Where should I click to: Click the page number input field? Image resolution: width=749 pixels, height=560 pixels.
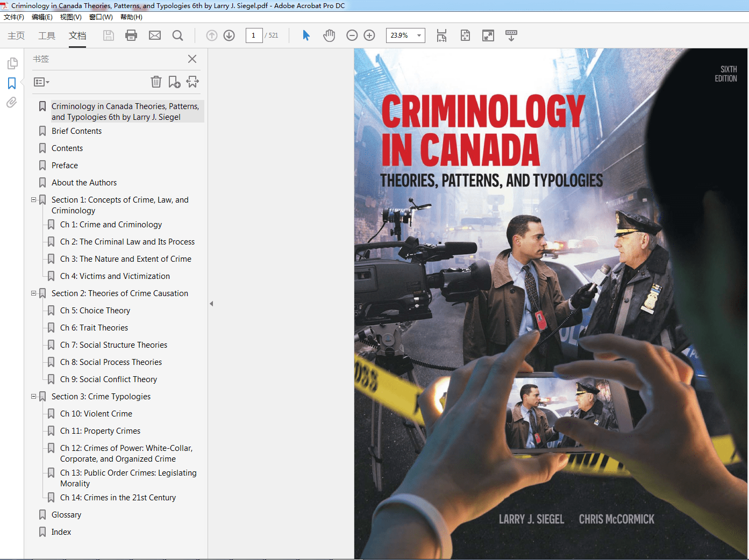point(254,35)
